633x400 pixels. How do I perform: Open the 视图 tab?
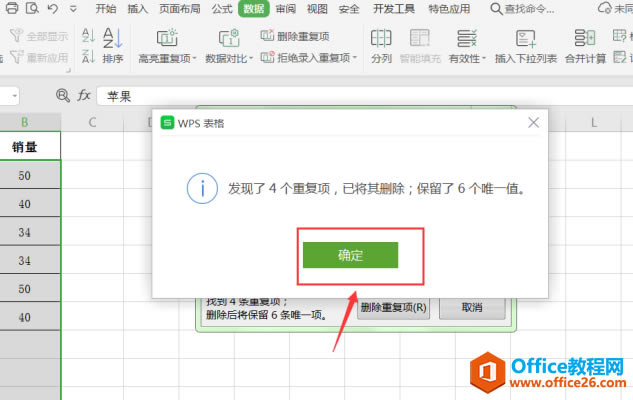[317, 8]
